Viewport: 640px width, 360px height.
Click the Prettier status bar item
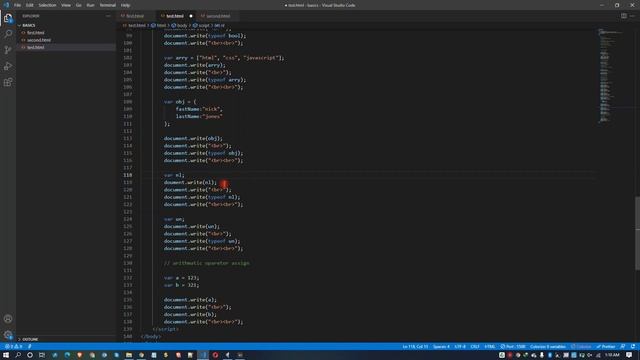point(606,347)
